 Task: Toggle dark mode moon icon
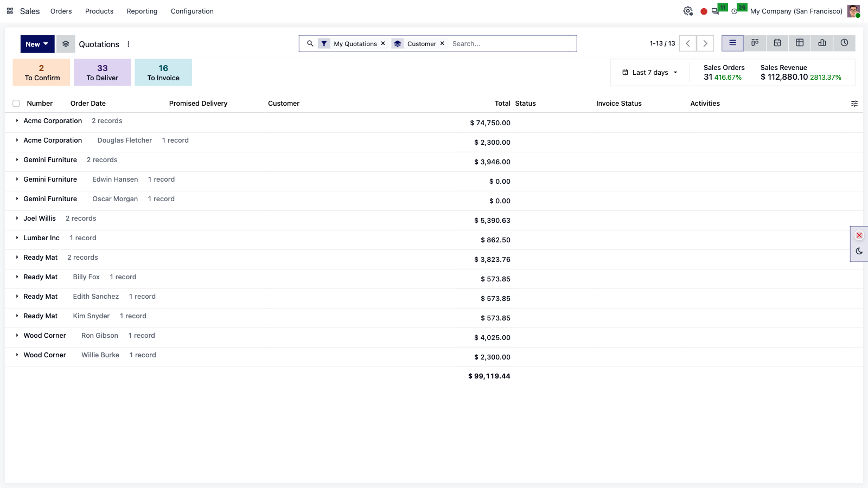pos(859,251)
